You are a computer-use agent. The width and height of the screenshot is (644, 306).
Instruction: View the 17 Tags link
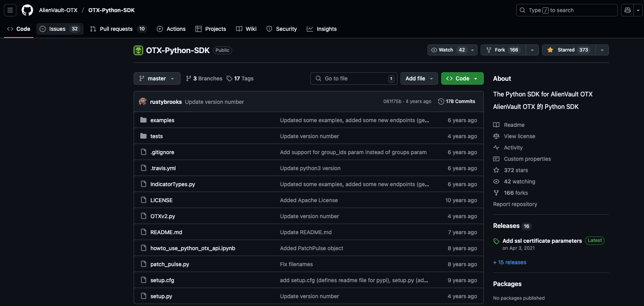(x=240, y=78)
